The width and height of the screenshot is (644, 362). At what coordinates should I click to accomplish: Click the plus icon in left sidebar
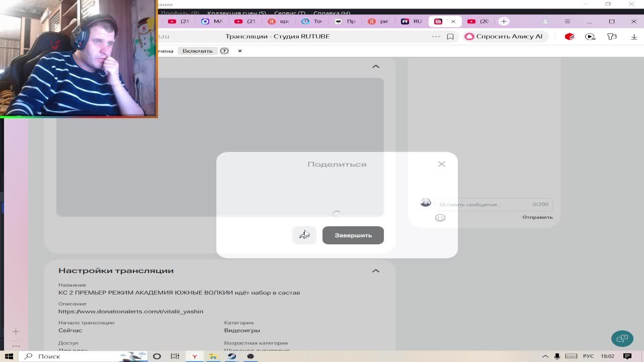pyautogui.click(x=16, y=331)
